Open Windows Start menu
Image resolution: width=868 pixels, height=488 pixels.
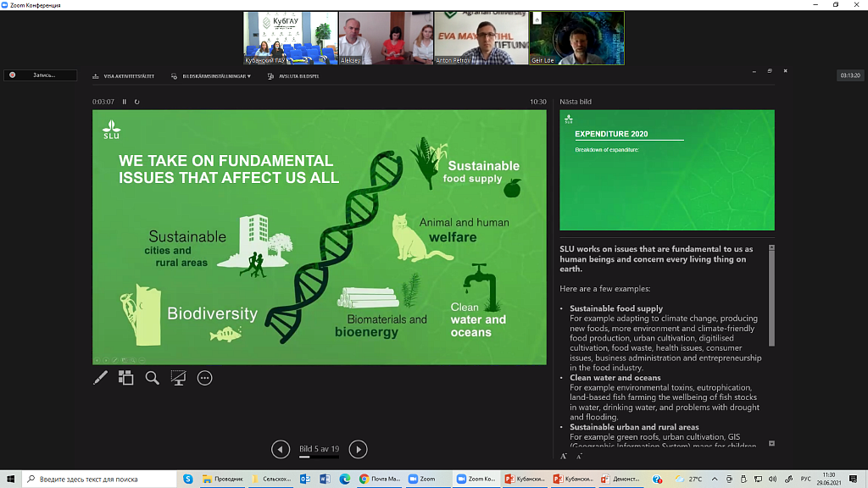(x=10, y=480)
